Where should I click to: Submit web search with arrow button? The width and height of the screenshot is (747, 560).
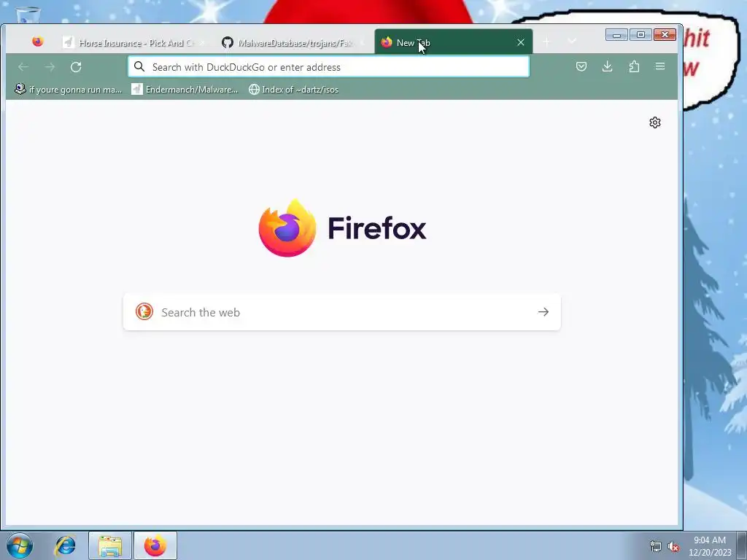(x=543, y=312)
